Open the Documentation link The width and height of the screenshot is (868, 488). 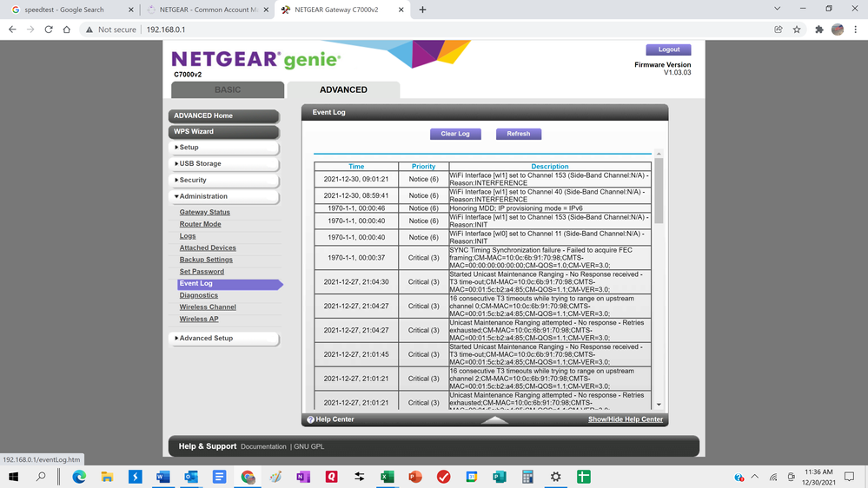263,446
